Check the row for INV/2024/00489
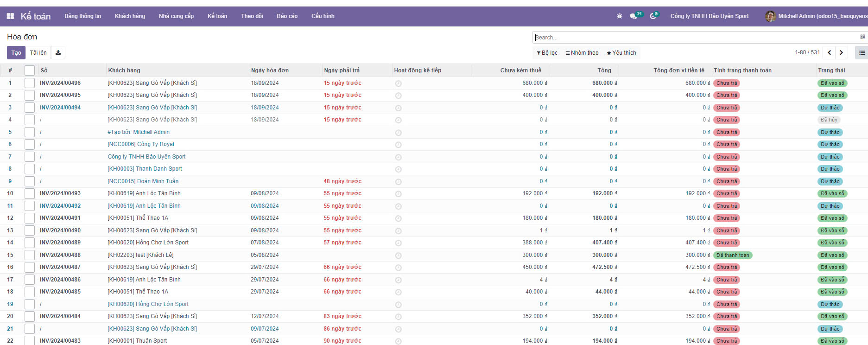Screen dimensions: 868x345 (x=30, y=243)
